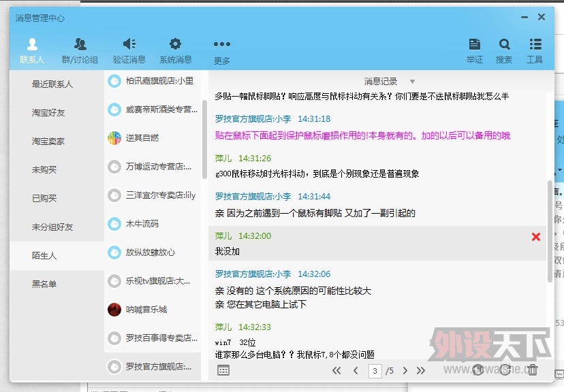Viewport: 564px width, 392px height.
Task: Open contact 三洋宜尔专卖店:lily
Action: (x=153, y=195)
